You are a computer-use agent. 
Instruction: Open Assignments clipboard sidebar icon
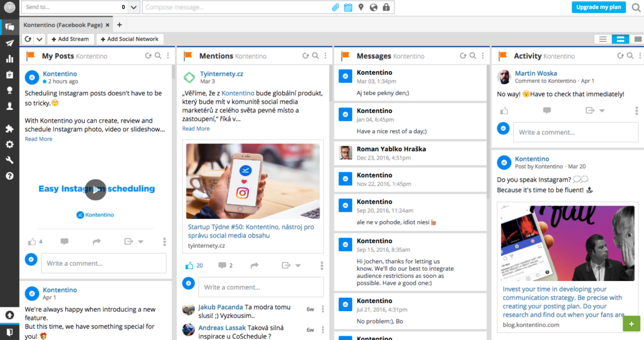pyautogui.click(x=9, y=74)
